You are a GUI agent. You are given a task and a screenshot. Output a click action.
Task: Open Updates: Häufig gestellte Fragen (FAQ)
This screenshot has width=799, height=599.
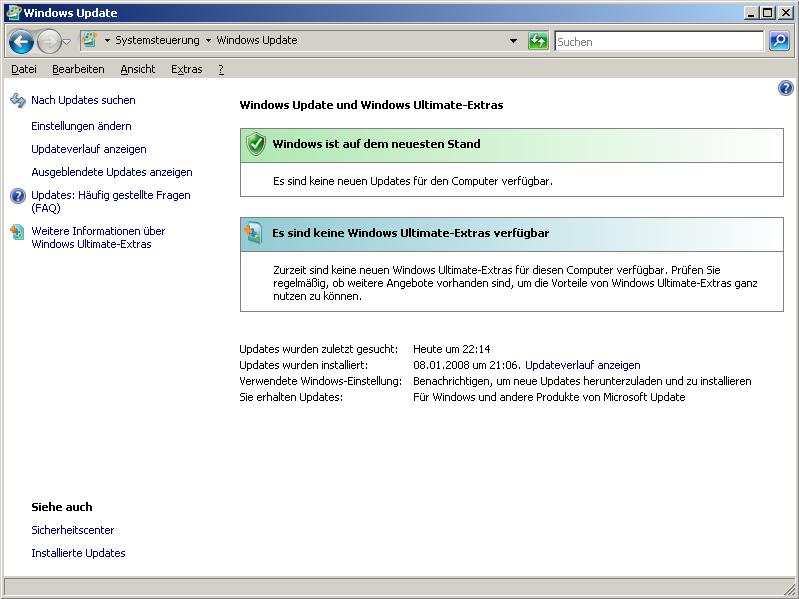point(111,202)
